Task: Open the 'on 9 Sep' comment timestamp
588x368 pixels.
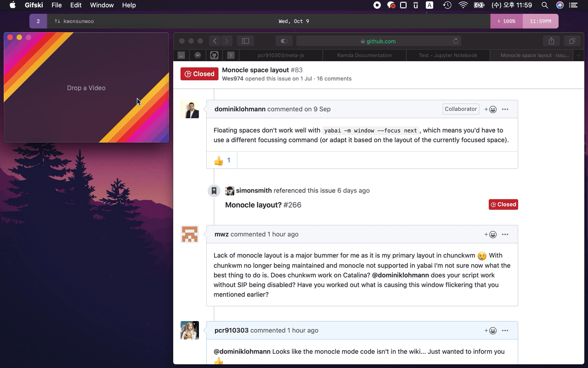Action: click(x=317, y=109)
